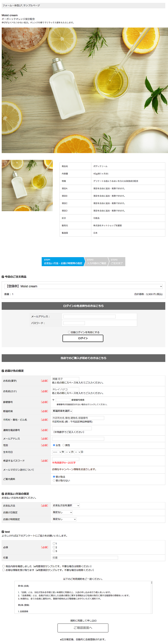Click 株式会社ネットショップ支援室 seller cell

pyautogui.click(x=128, y=225)
